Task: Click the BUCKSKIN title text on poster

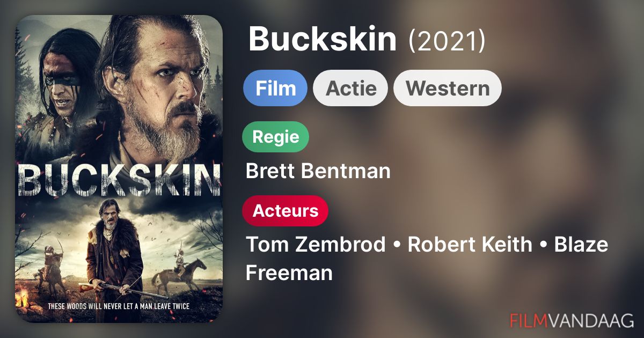Action: pos(119,180)
